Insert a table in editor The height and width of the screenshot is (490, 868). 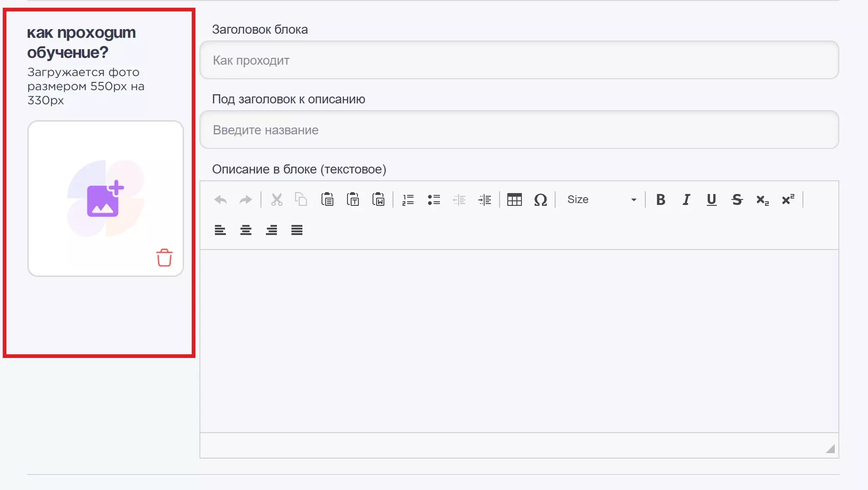[514, 199]
